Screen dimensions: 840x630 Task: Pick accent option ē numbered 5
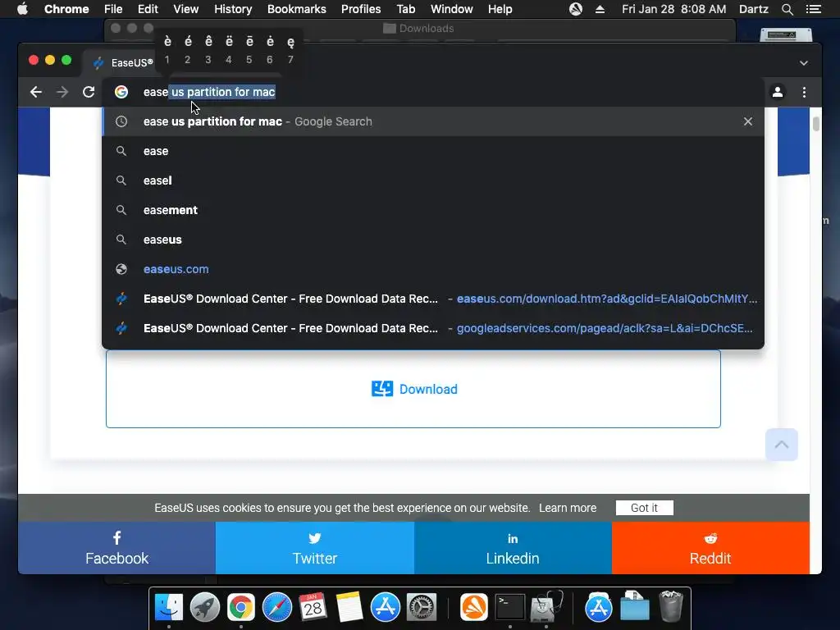(x=249, y=49)
